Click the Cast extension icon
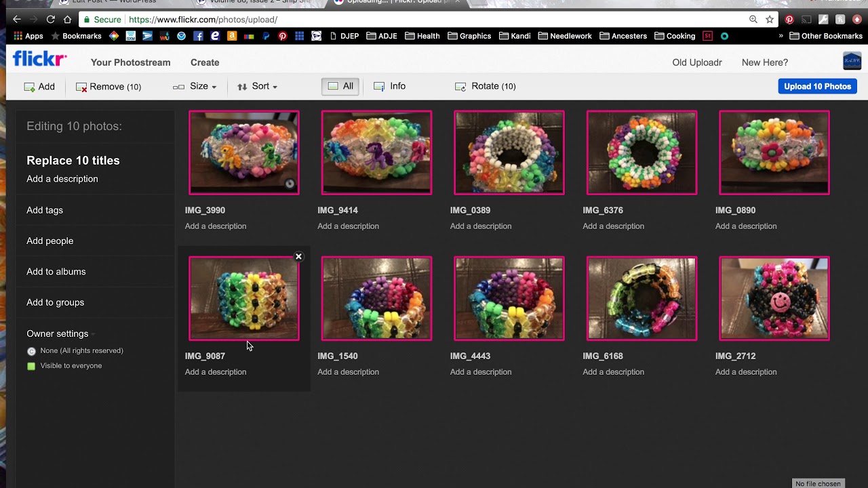The height and width of the screenshot is (488, 868). [x=806, y=20]
